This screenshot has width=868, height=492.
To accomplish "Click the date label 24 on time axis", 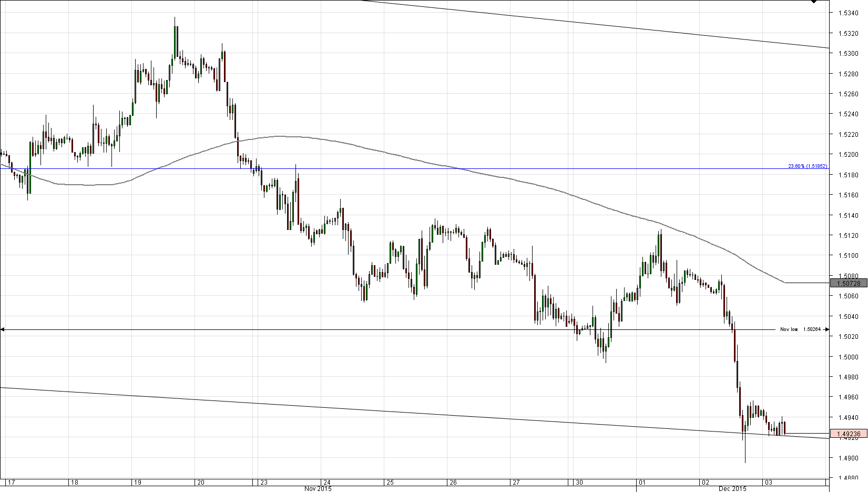I will (326, 482).
